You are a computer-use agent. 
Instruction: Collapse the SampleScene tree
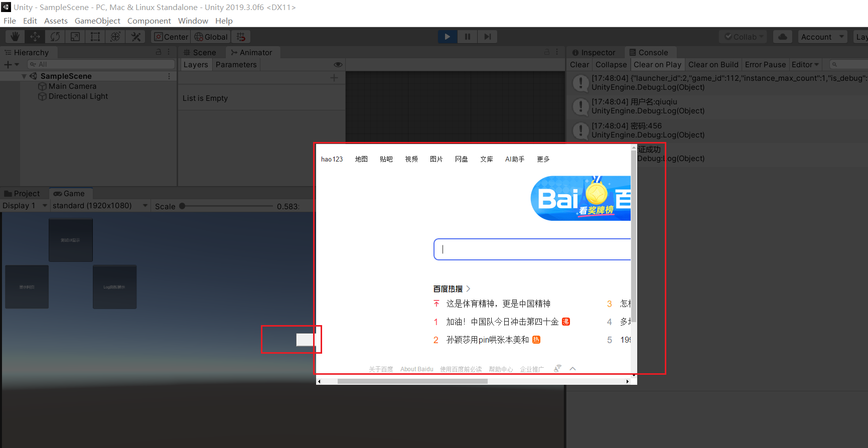click(24, 76)
